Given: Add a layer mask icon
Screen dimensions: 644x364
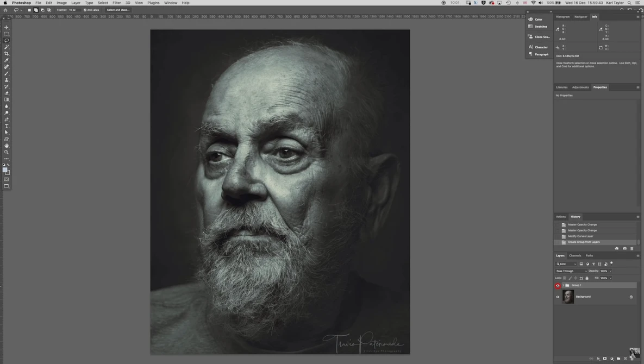Looking at the screenshot, I should (604, 359).
